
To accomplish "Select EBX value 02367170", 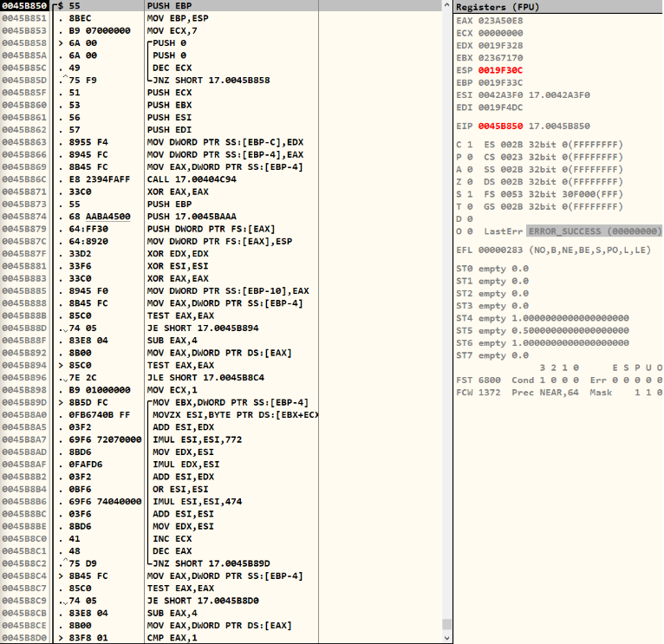I will pos(500,57).
